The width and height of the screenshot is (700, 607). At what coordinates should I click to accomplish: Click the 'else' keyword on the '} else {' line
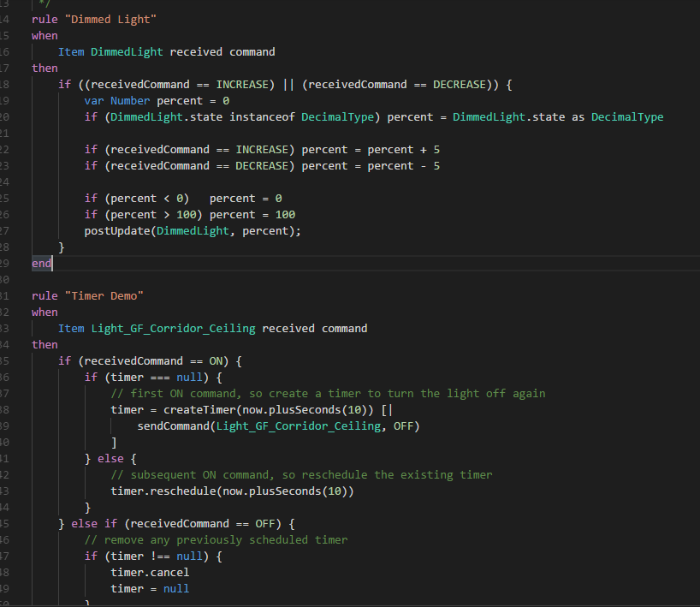point(110,459)
